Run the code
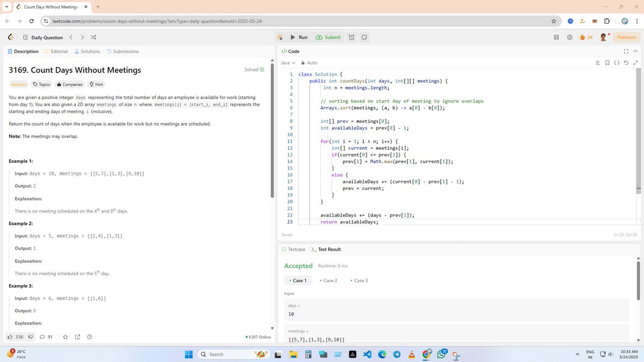 299,38
